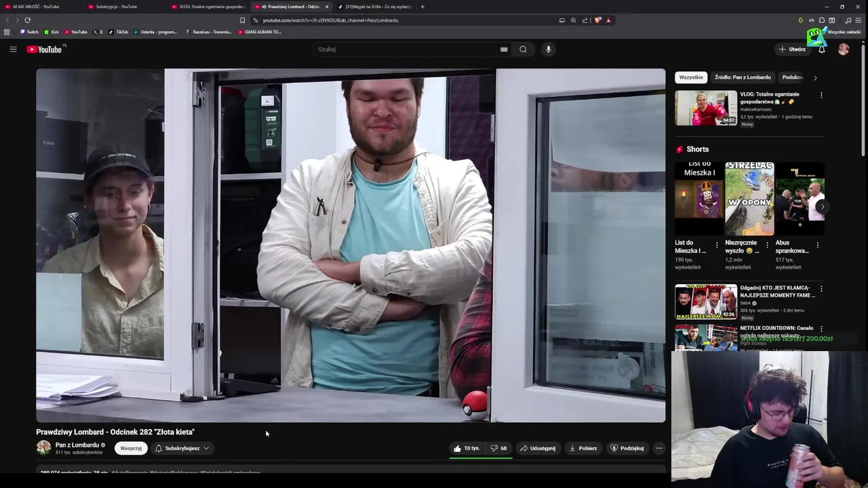The width and height of the screenshot is (868, 488).
Task: Open the apps grid on bookmarks bar
Action: click(7, 32)
